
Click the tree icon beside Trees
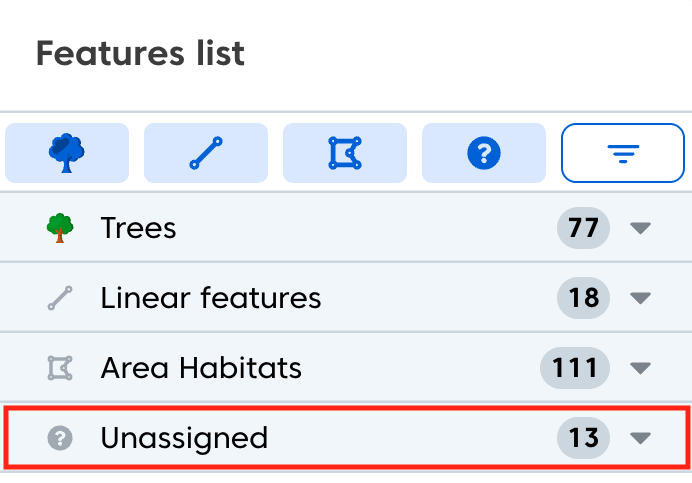60,228
